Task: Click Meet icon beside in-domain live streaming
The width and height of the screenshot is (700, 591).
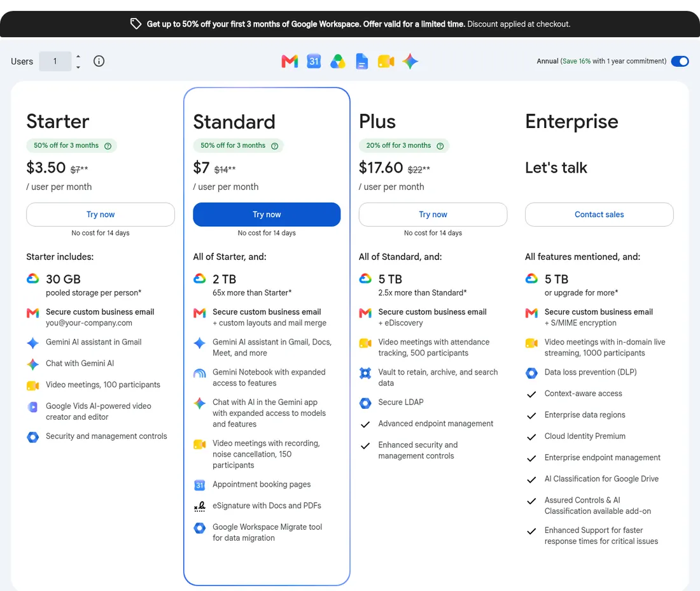Action: tap(531, 343)
